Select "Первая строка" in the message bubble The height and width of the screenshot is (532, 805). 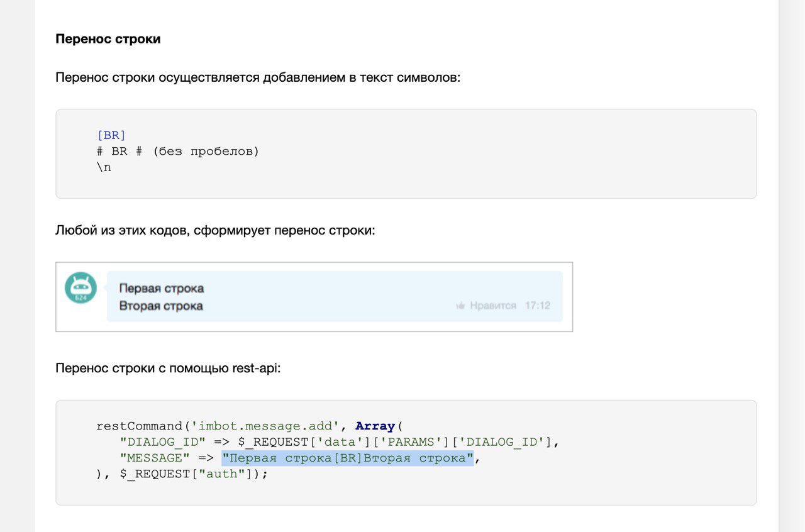tap(162, 289)
